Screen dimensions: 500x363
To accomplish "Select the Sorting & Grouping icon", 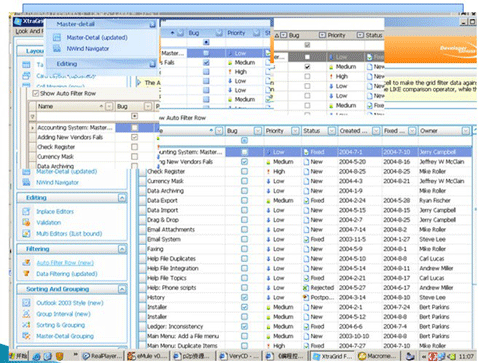I will click(26, 325).
